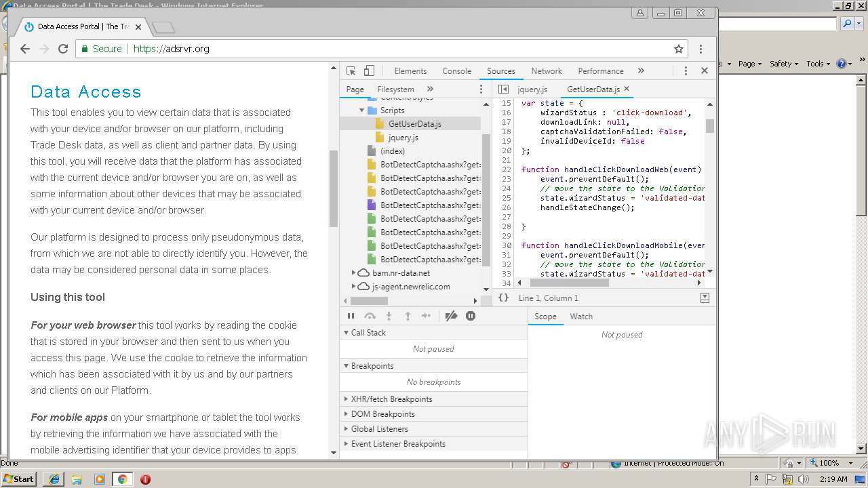Open the Performance tab
Screen dimensions: 868x488
click(x=601, y=71)
